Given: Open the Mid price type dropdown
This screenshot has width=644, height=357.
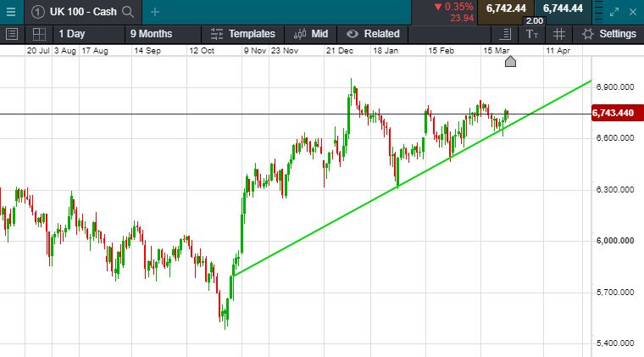Looking at the screenshot, I should 309,34.
